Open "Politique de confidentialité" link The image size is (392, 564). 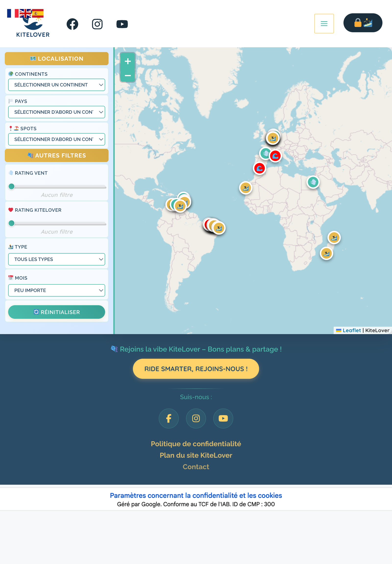[x=196, y=444]
